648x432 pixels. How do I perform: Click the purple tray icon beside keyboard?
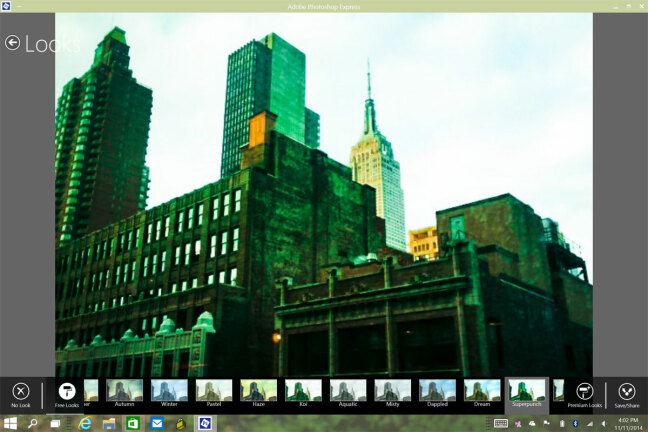(518, 423)
